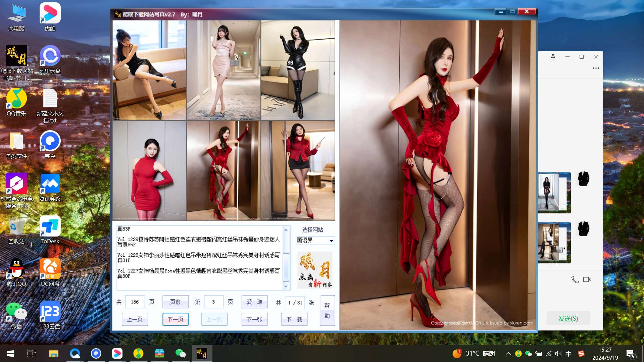Viewport: 644px width, 362px height.
Task: Open the 优酷 desktop icon
Action: [x=50, y=17]
